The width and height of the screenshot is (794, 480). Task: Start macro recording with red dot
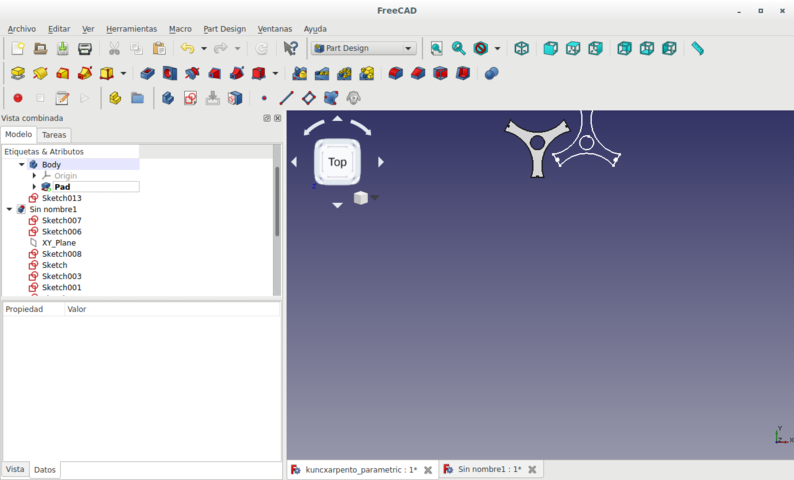point(18,98)
